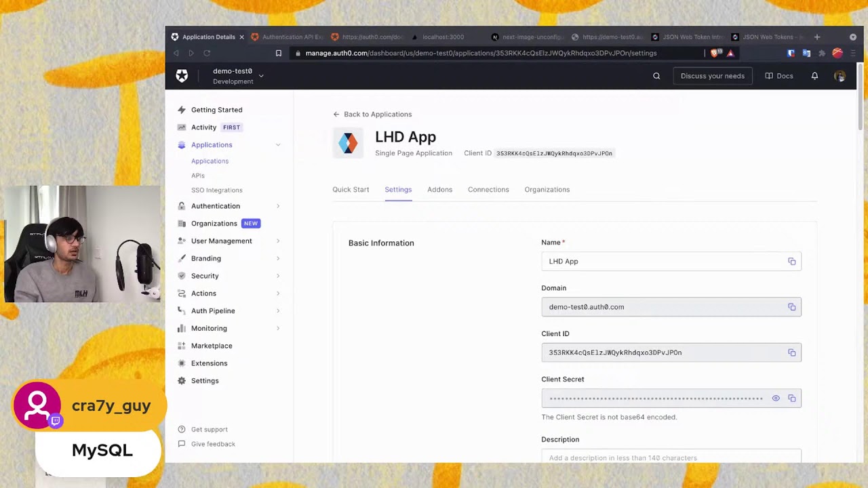The height and width of the screenshot is (488, 868).
Task: Open the demo-test0 tenant dropdown
Action: tap(238, 76)
